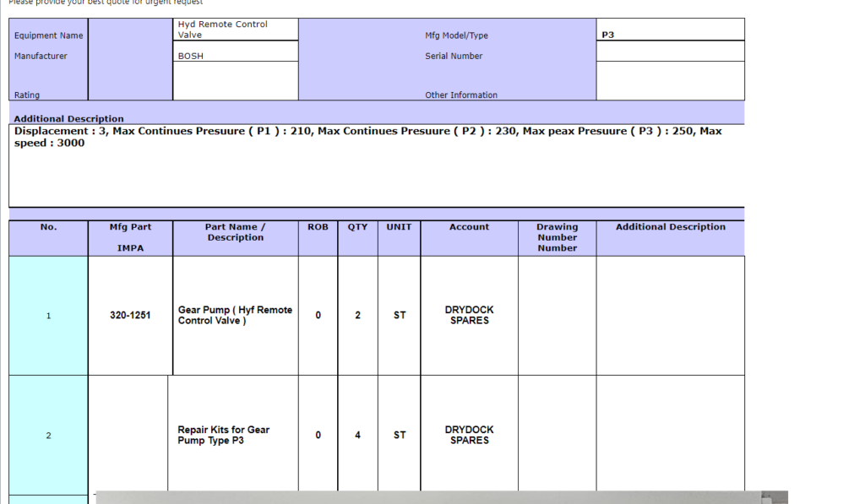Click the empty Rating value field

coord(235,82)
